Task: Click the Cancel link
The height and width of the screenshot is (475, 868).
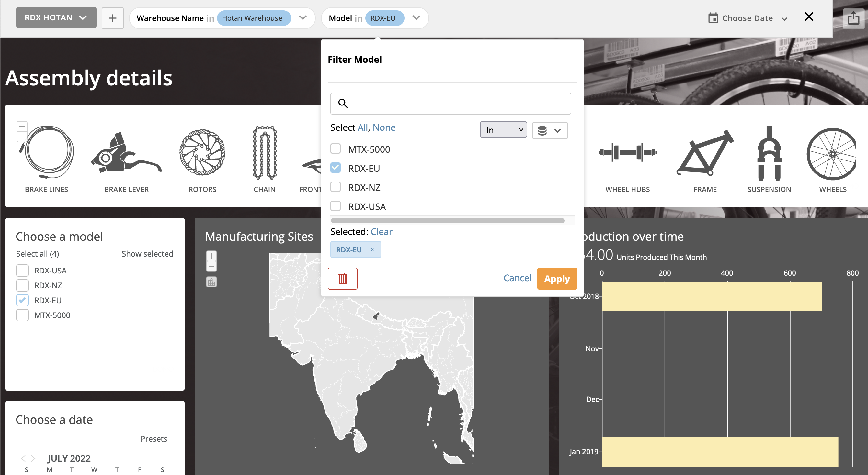Action: pos(517,278)
